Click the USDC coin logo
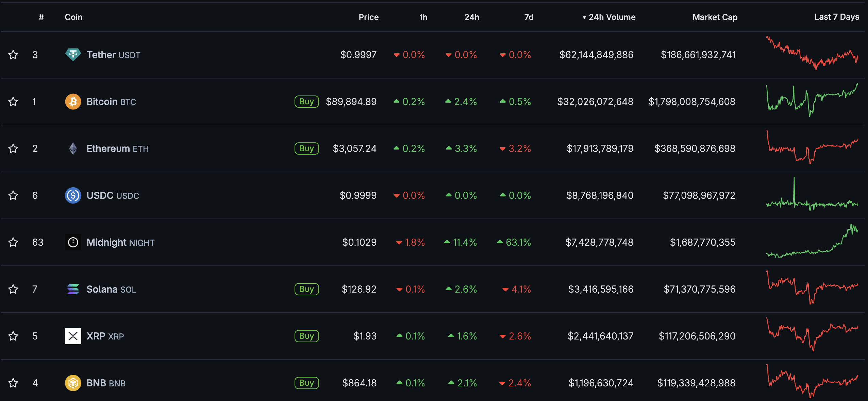 click(73, 195)
